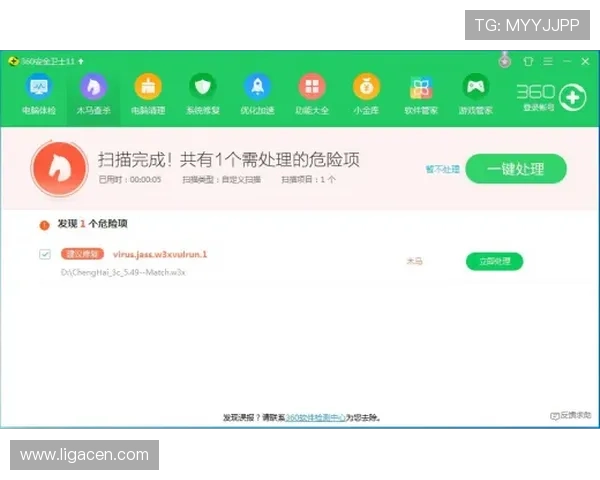Click 反馈求助 feedback link

571,415
